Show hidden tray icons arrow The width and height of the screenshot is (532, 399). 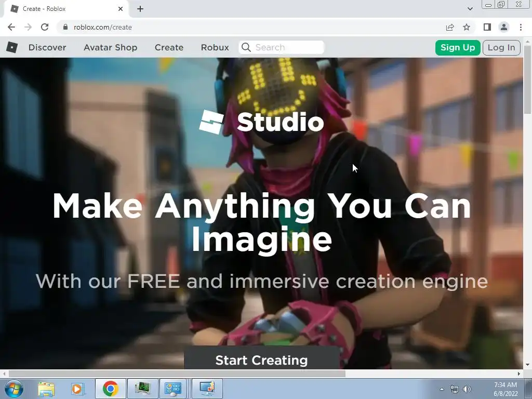click(442, 389)
